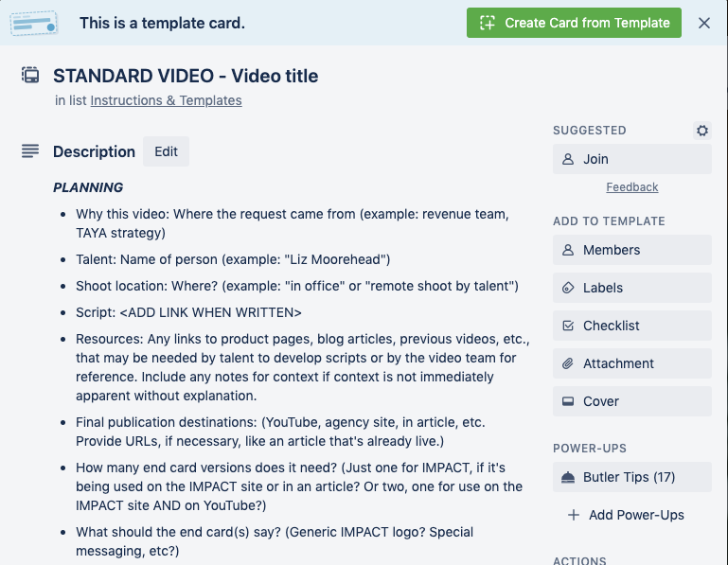The width and height of the screenshot is (728, 565).
Task: Create Card from Template
Action: coord(574,23)
